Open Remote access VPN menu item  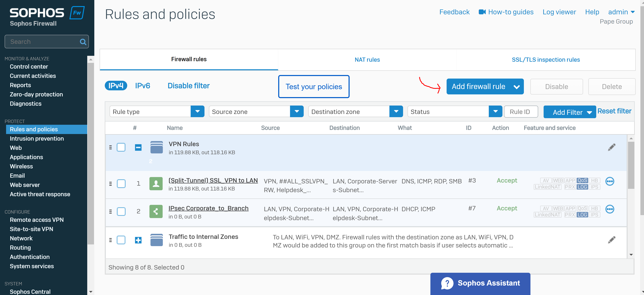pos(37,220)
